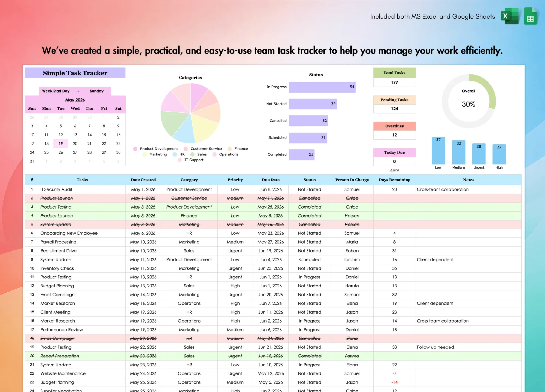This screenshot has height=392, width=545.
Task: Click the Overdues value 12
Action: pos(394,135)
